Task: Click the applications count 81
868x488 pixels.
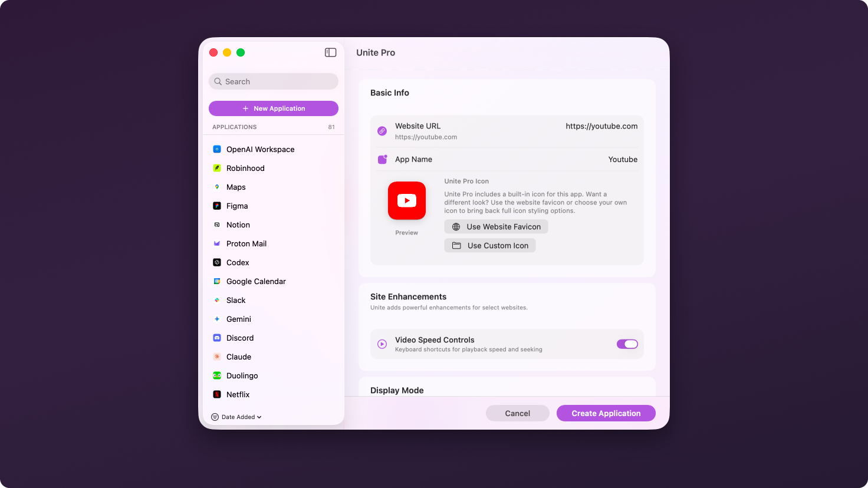Action: click(x=331, y=127)
